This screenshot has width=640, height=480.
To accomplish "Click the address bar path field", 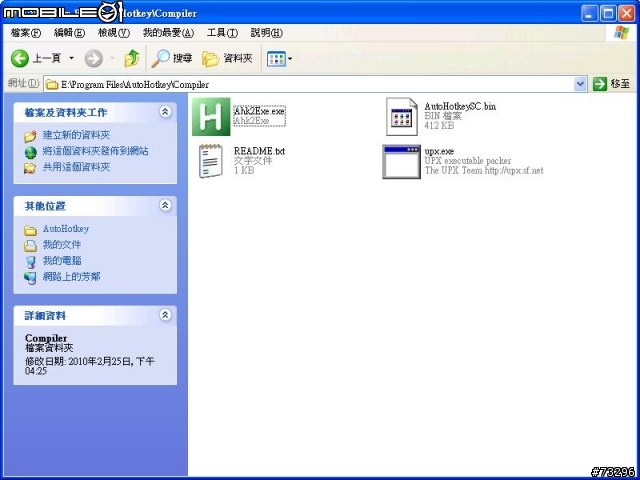I will (x=315, y=84).
